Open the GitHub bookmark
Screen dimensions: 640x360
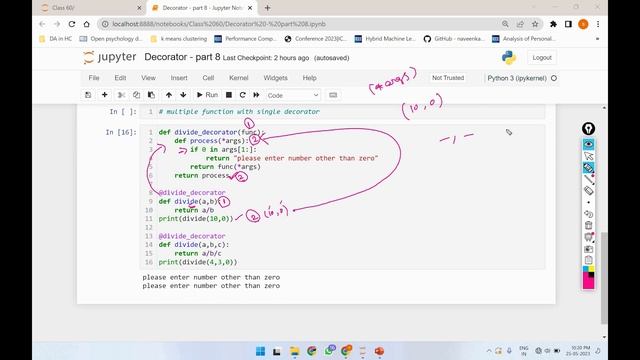click(453, 39)
